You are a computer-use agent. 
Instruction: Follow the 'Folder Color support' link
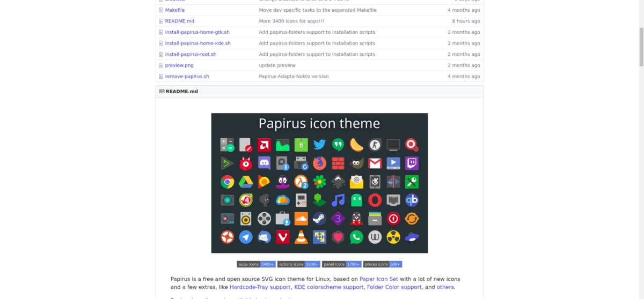tap(394, 287)
